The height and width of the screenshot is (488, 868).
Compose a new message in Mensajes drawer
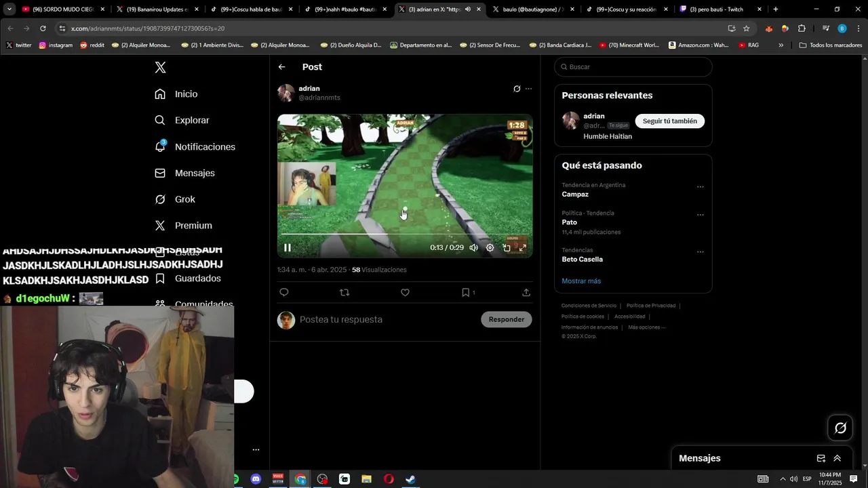[x=821, y=458]
